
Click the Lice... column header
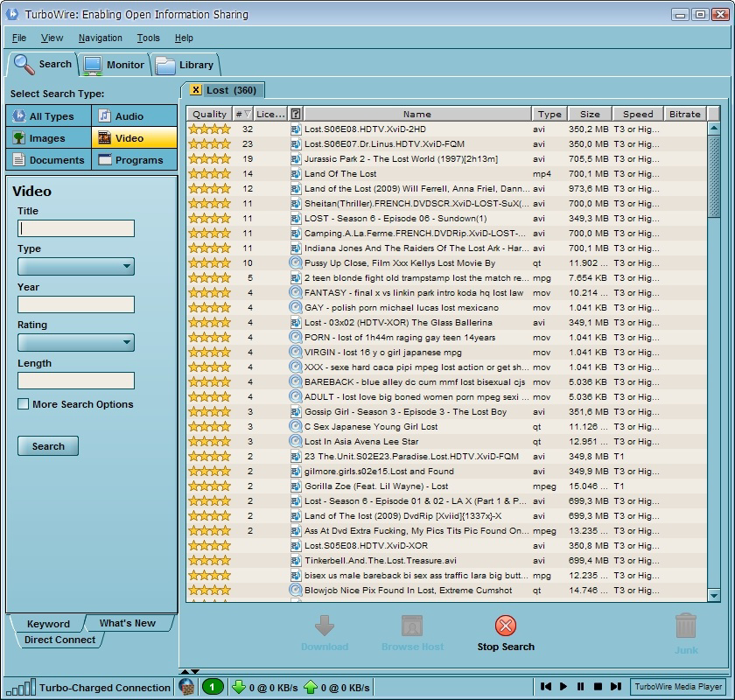[270, 114]
